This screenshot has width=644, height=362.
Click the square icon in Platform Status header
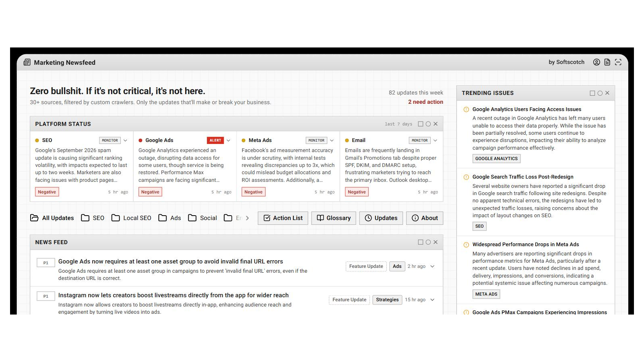click(x=421, y=124)
